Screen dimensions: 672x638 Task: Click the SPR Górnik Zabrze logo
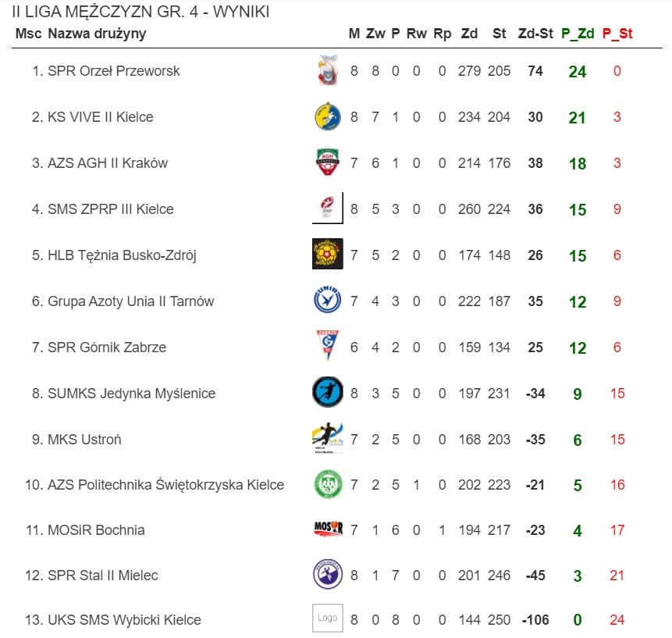click(x=328, y=347)
